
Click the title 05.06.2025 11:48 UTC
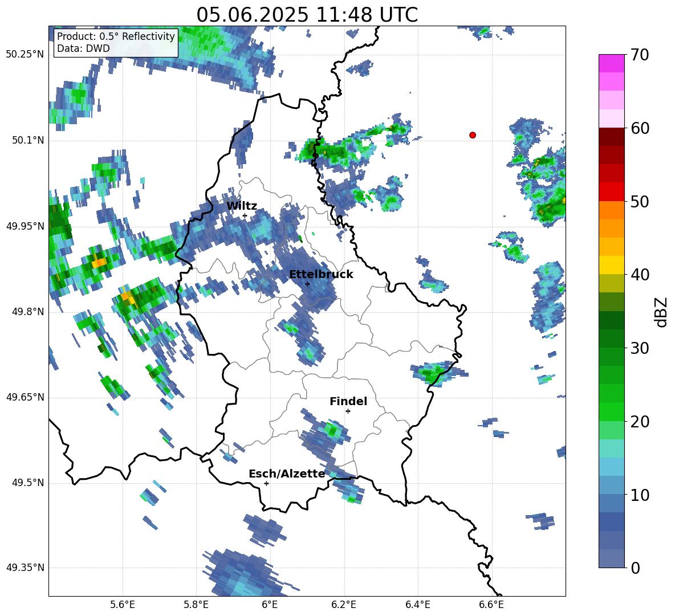(307, 15)
